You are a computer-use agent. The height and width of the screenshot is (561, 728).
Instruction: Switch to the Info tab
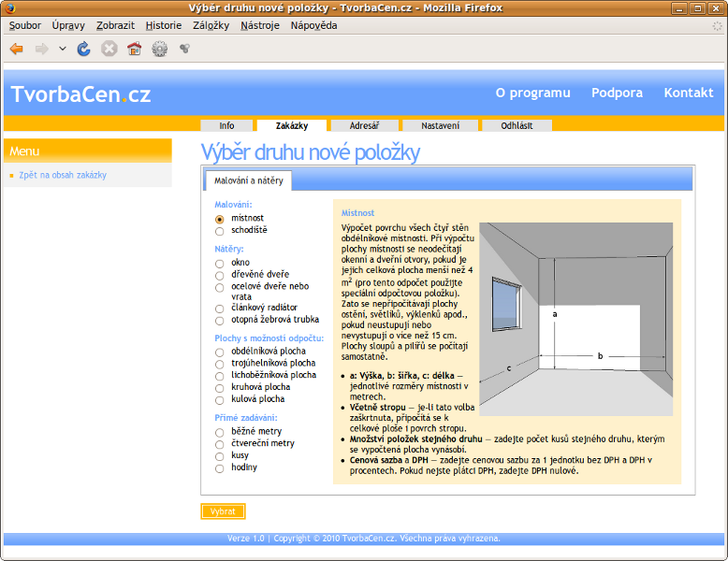click(x=226, y=125)
